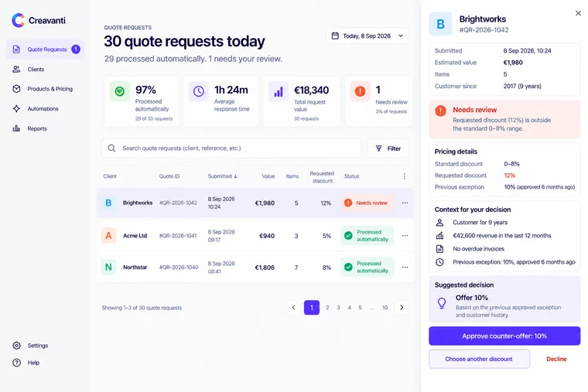The height and width of the screenshot is (392, 588).
Task: Open row actions menu for Northstar
Action: pos(405,268)
